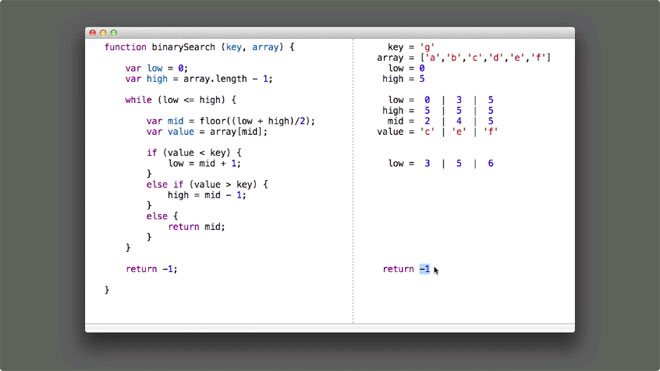The height and width of the screenshot is (371, 660).
Task: Click the window title bar
Action: [x=330, y=33]
